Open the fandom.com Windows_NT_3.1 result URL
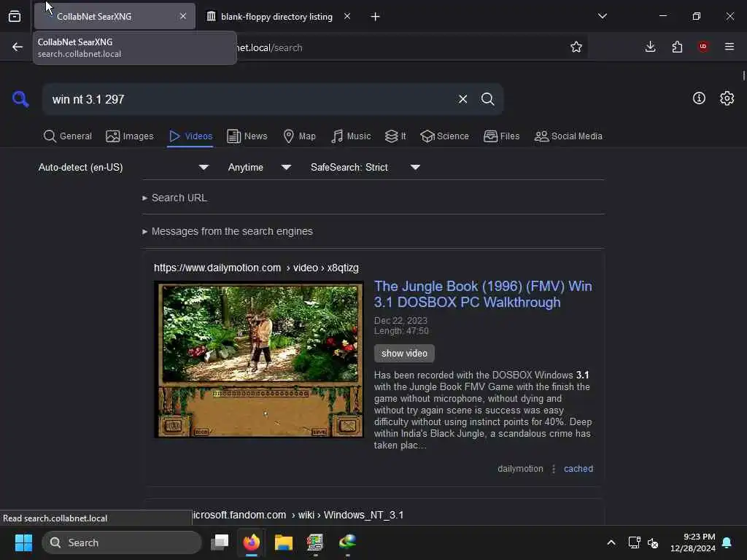The width and height of the screenshot is (747, 560). 298,516
